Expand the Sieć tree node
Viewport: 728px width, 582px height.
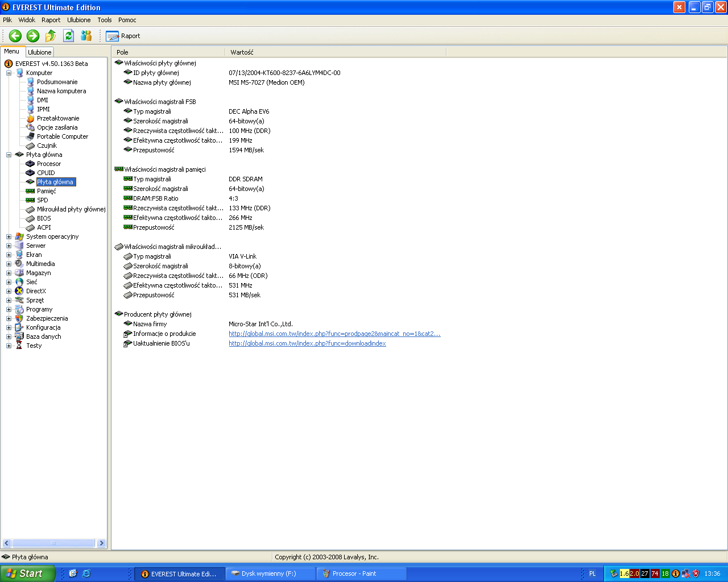click(9, 282)
